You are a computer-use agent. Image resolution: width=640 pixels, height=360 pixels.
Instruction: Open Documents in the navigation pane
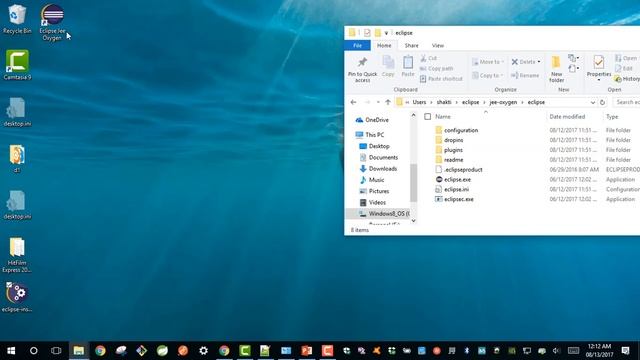(378, 158)
